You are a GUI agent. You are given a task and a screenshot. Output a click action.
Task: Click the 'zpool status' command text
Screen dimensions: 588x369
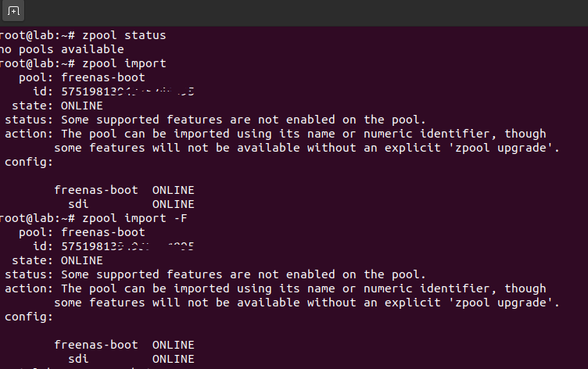pyautogui.click(x=124, y=35)
